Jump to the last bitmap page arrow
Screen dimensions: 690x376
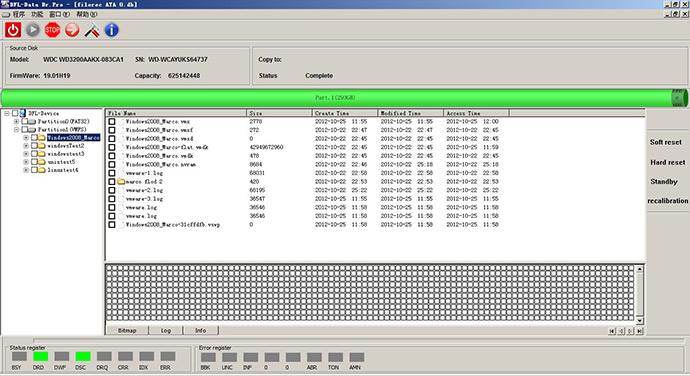639,331
